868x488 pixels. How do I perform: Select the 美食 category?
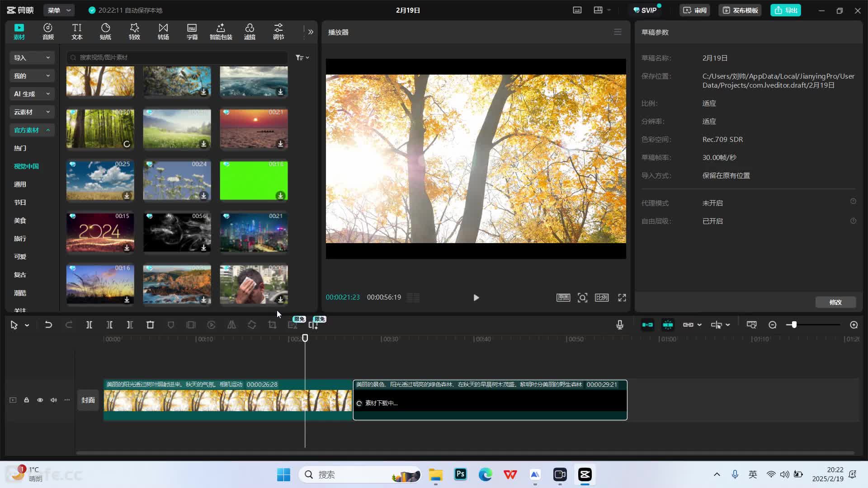pyautogui.click(x=20, y=221)
